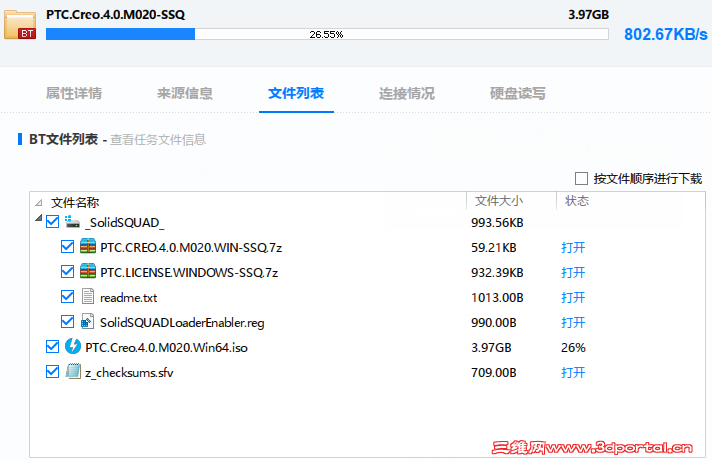This screenshot has width=712, height=461.
Task: Switch to the 属性详情 tab
Action: click(x=74, y=93)
